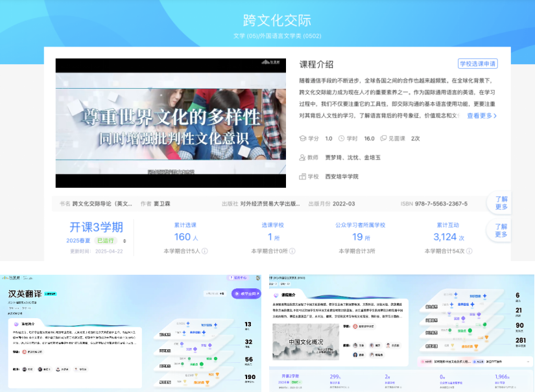Click info icon beside 本学期合计5人
Image resolution: width=535 pixels, height=392 pixels.
pyautogui.click(x=204, y=251)
